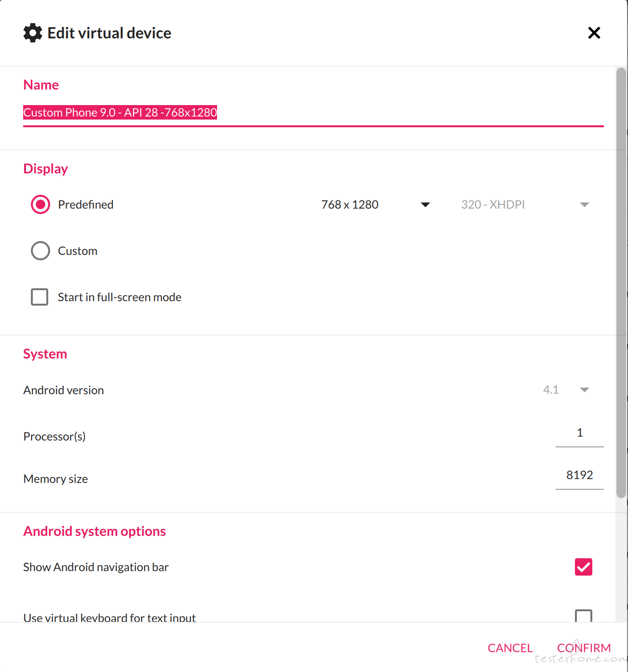Click the CANCEL button
This screenshot has width=628, height=672.
coord(510,648)
